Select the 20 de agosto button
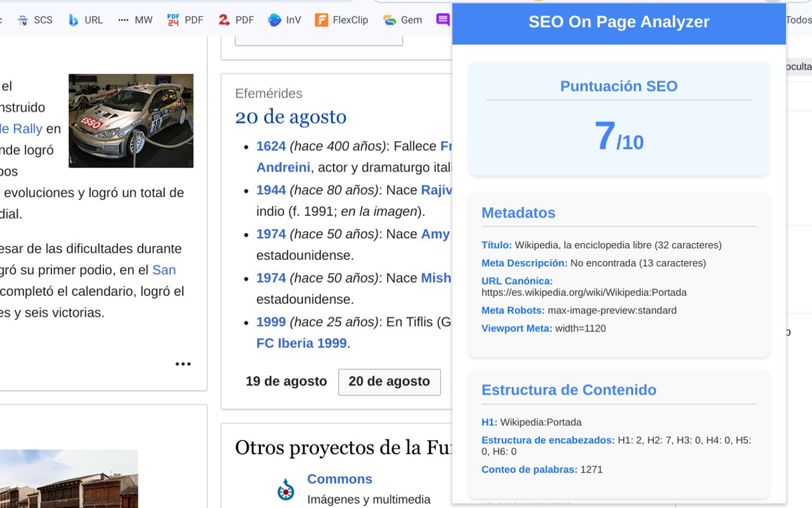This screenshot has width=812, height=508. coord(390,382)
